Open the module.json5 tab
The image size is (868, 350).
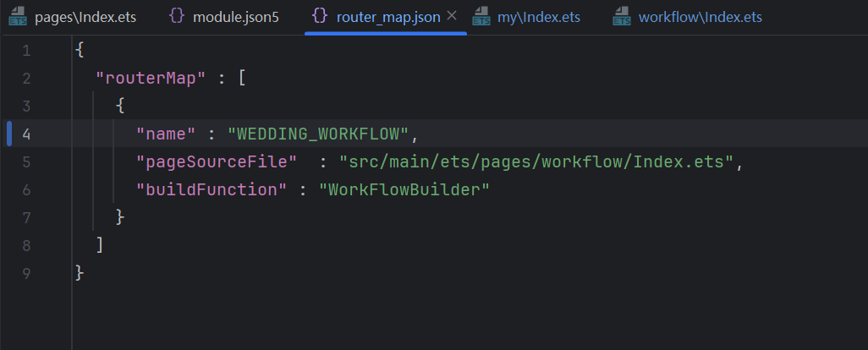tap(235, 17)
